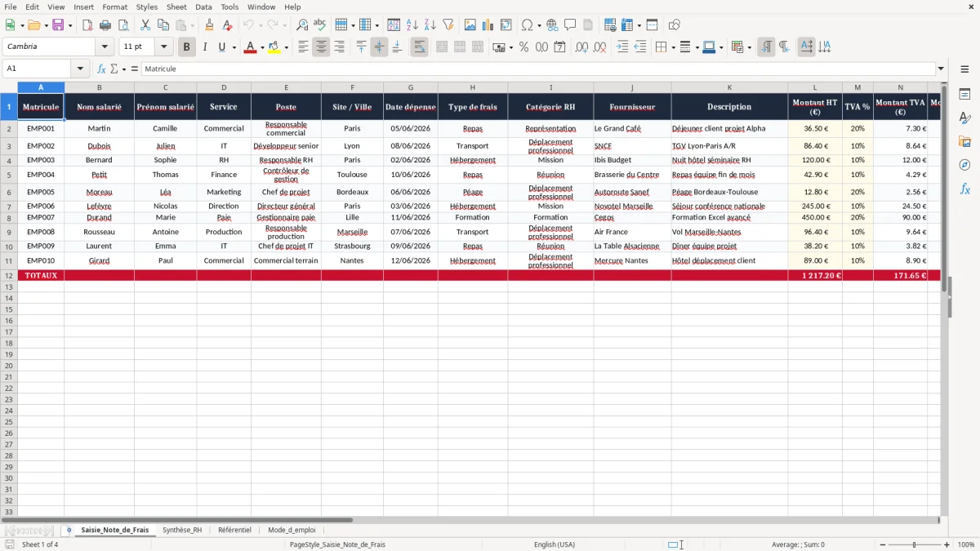Image resolution: width=980 pixels, height=551 pixels.
Task: Open Draw Functions shapes icon
Action: coord(675,25)
